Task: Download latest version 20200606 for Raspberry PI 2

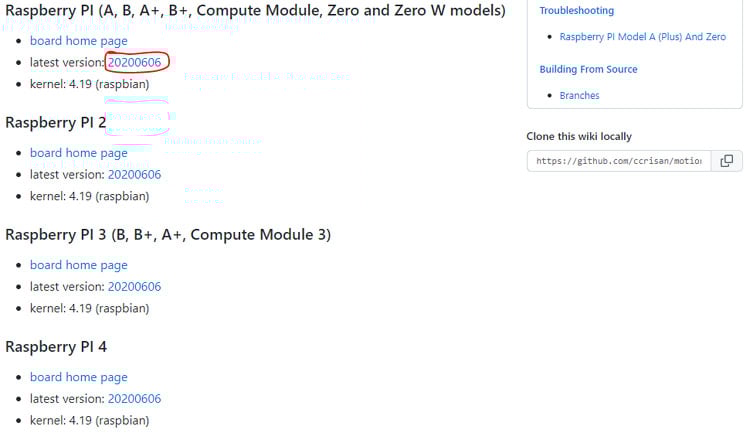Action: [x=134, y=174]
